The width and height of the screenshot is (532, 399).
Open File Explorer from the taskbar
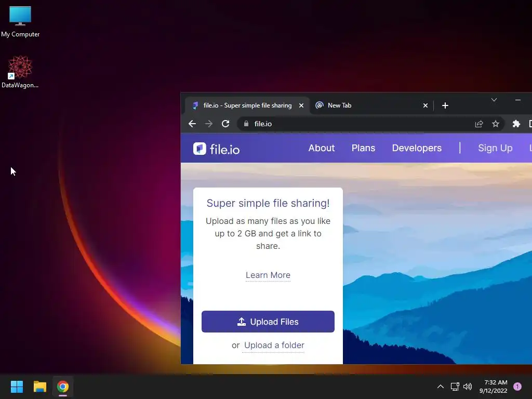(39, 387)
